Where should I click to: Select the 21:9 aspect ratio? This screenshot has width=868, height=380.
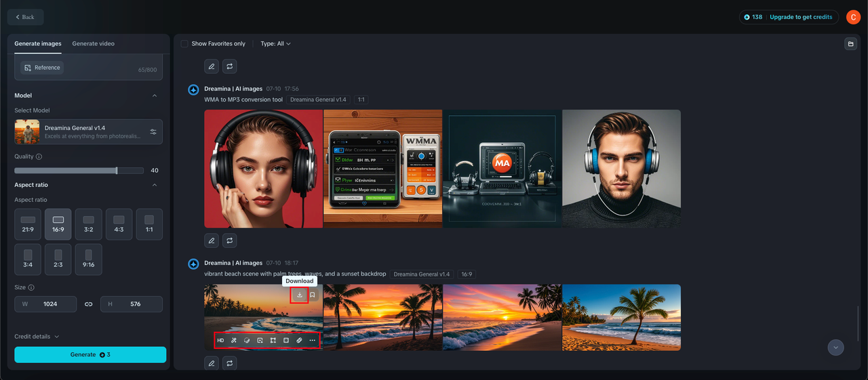tap(28, 224)
